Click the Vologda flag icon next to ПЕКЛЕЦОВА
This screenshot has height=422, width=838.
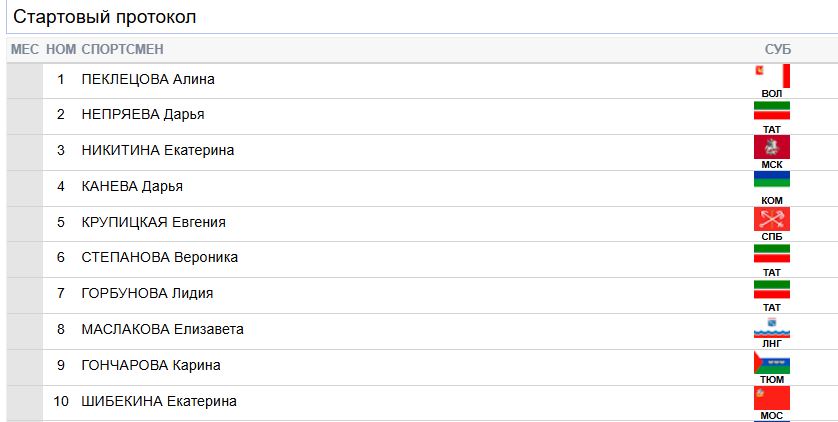772,76
